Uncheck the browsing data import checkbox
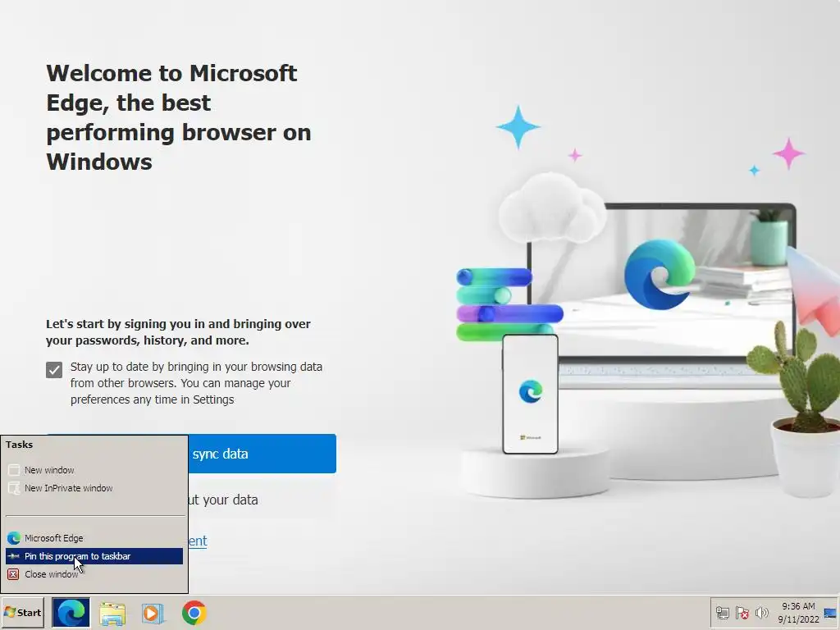Image resolution: width=840 pixels, height=630 pixels. click(x=54, y=370)
